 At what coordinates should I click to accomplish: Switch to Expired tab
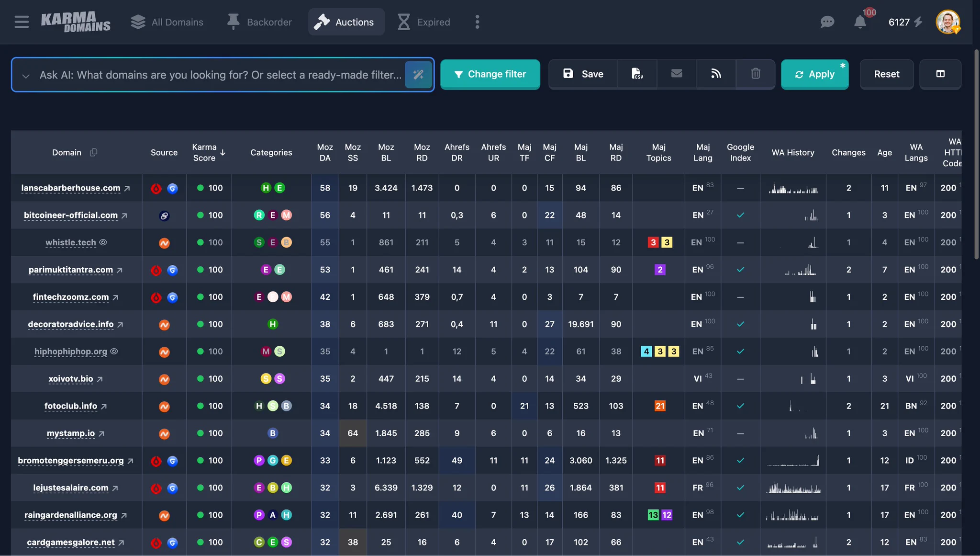(x=423, y=22)
